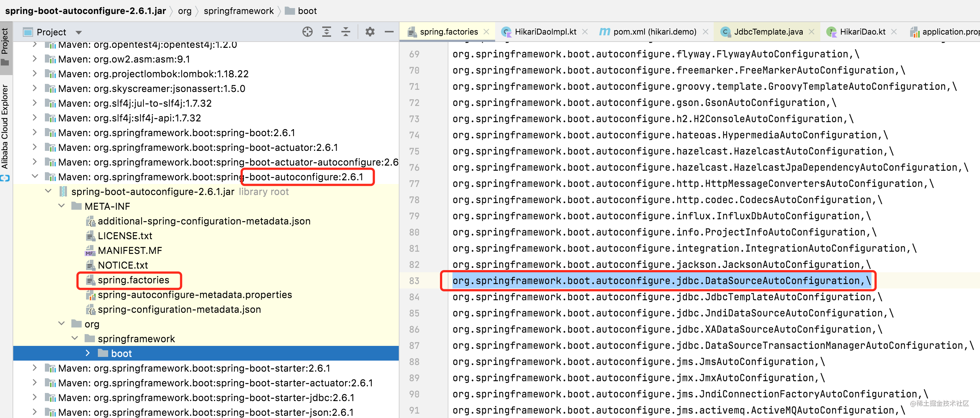Click the Collapse All icon in Project toolbar
Image resolution: width=980 pixels, height=418 pixels.
(x=345, y=32)
